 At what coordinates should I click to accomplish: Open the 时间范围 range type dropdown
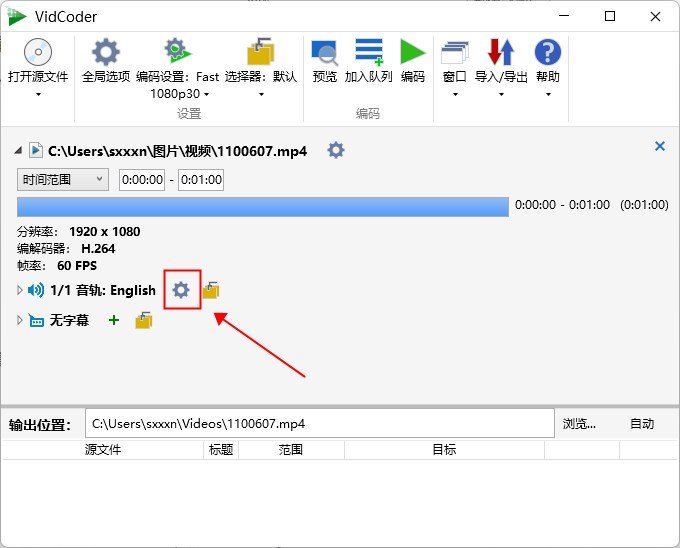(63, 179)
